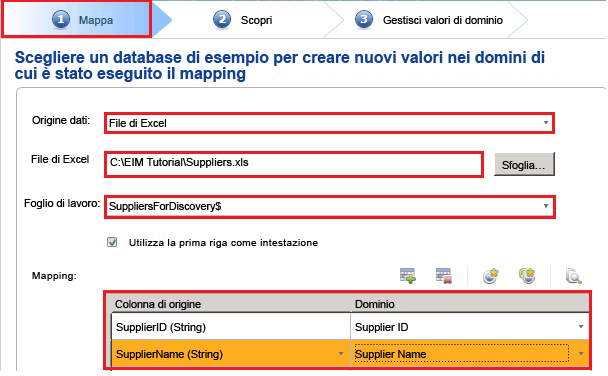Click the Preview data source icon
The image size is (608, 376).
point(573,276)
